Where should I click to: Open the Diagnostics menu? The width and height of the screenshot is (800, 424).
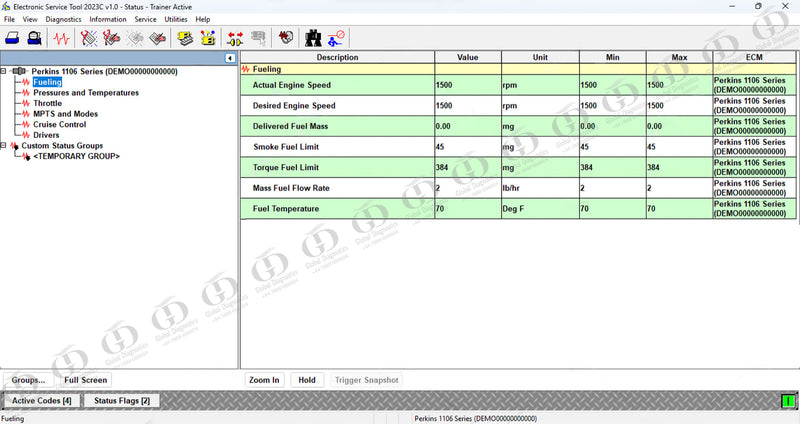point(63,19)
